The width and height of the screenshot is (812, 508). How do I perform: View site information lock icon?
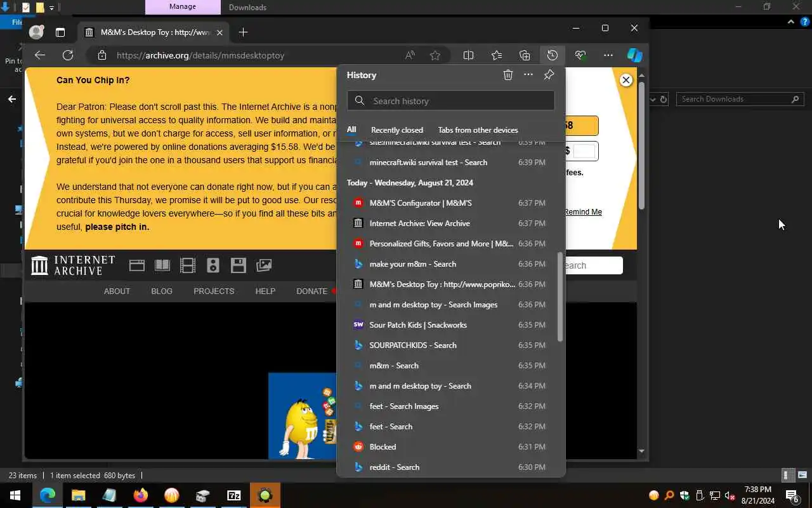[x=101, y=55]
